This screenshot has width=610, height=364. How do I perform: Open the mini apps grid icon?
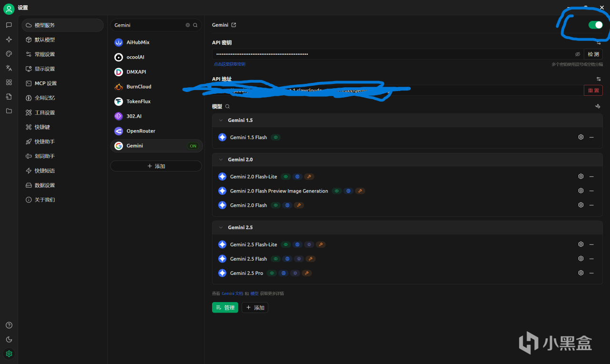(9, 82)
